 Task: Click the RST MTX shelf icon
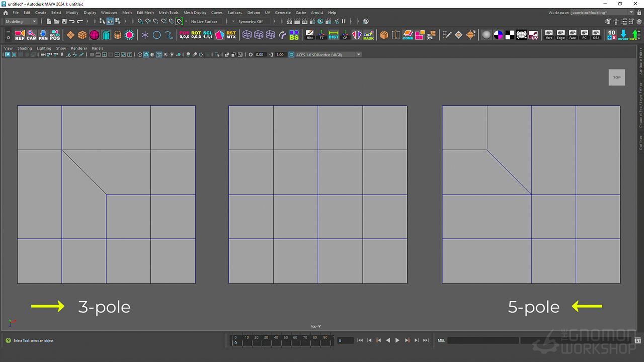click(x=231, y=35)
